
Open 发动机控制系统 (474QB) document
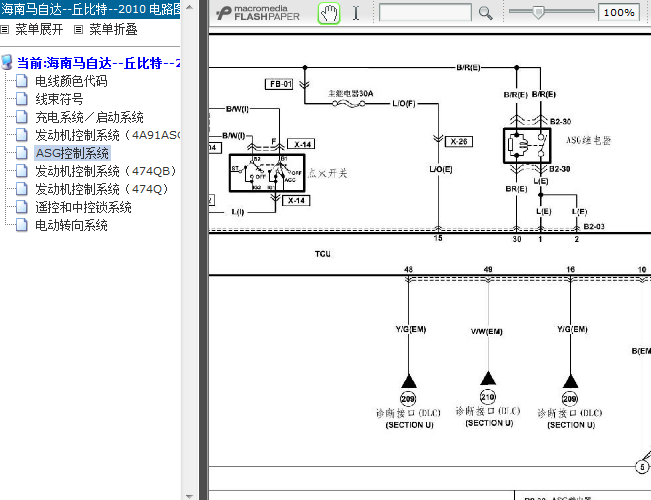coord(106,171)
